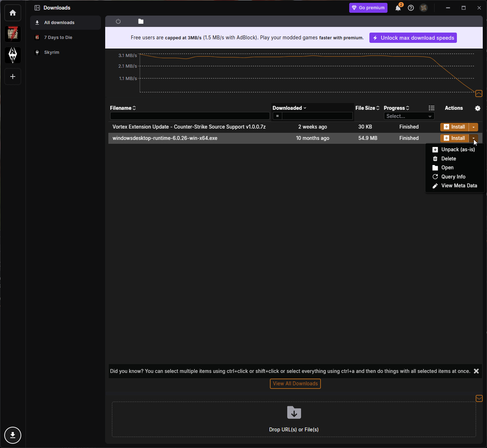Open the Progress filter Select dropdown
The image size is (487, 448).
click(409, 116)
